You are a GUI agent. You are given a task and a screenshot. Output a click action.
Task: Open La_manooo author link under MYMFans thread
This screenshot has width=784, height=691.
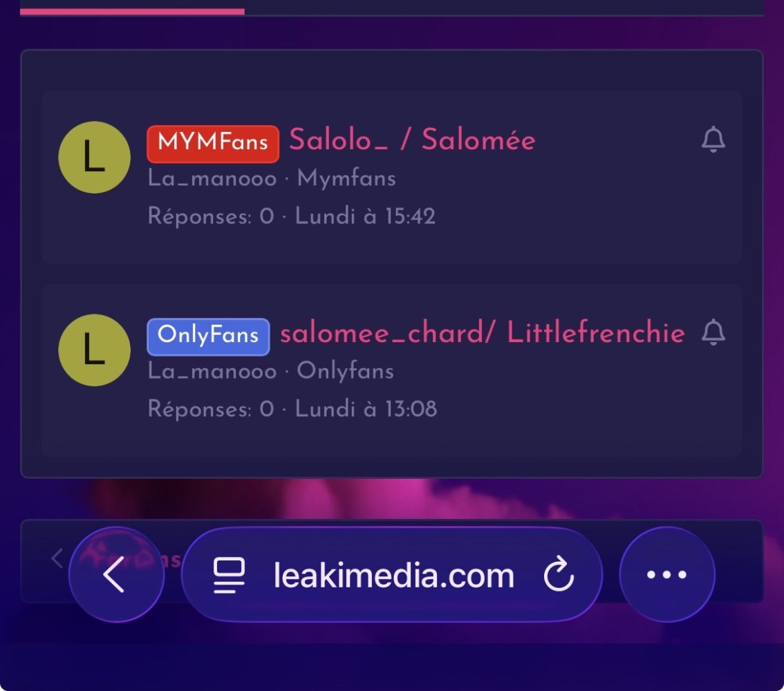click(212, 178)
